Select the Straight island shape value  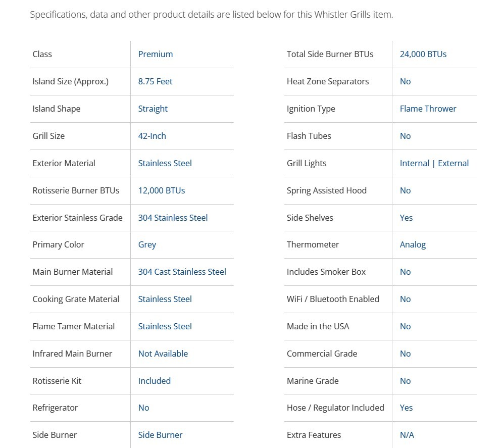point(153,109)
